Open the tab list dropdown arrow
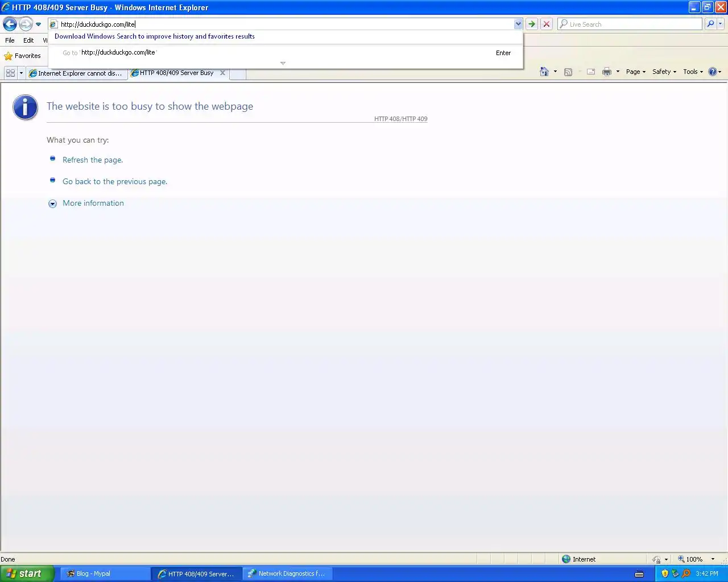Image resolution: width=728 pixels, height=582 pixels. point(21,73)
